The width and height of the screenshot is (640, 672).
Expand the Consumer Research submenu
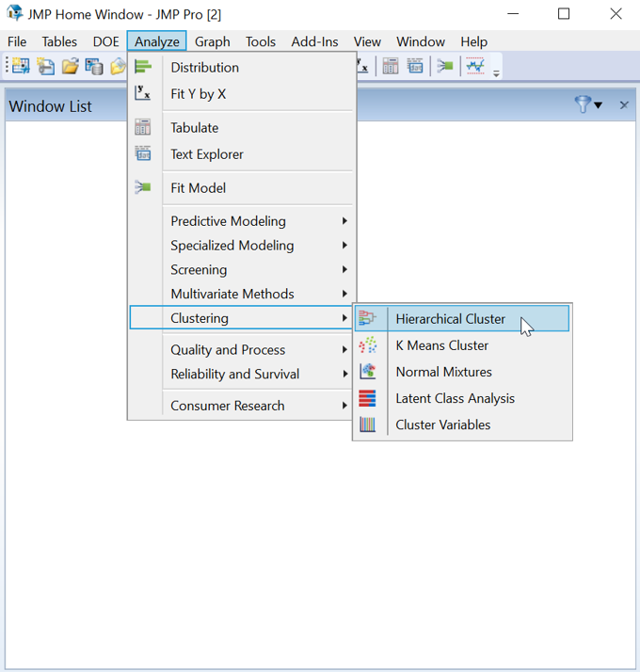pyautogui.click(x=243, y=406)
